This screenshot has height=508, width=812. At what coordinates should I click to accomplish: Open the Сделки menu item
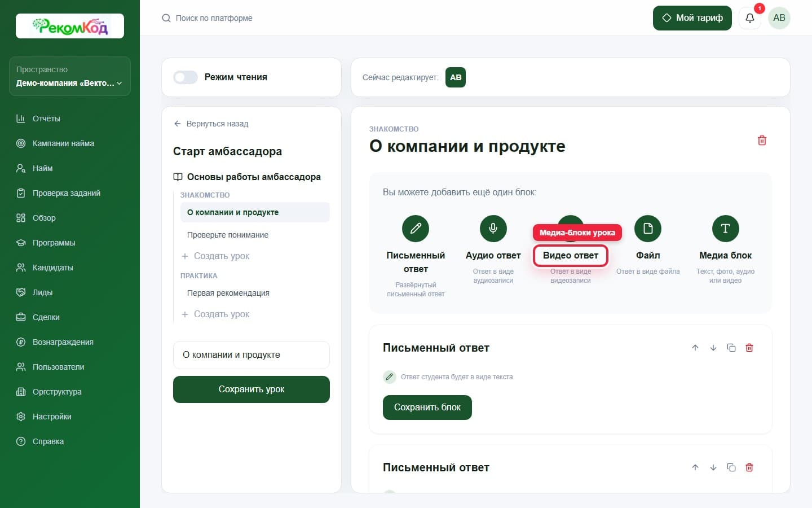(70, 317)
